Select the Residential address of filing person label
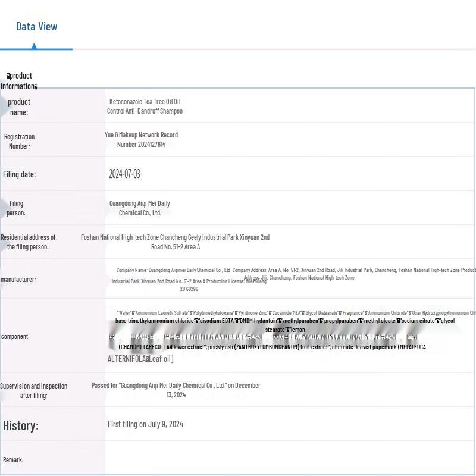This screenshot has height=476, width=476. [x=28, y=242]
